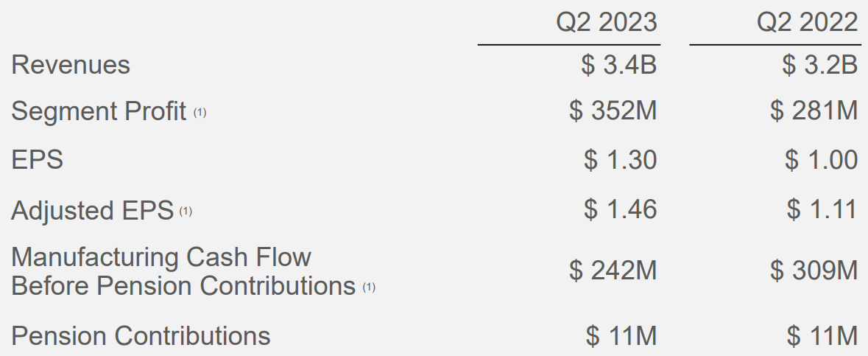This screenshot has height=356, width=868.
Task: Open the footnote marker after Before Pension Contributions
Action: point(368,287)
